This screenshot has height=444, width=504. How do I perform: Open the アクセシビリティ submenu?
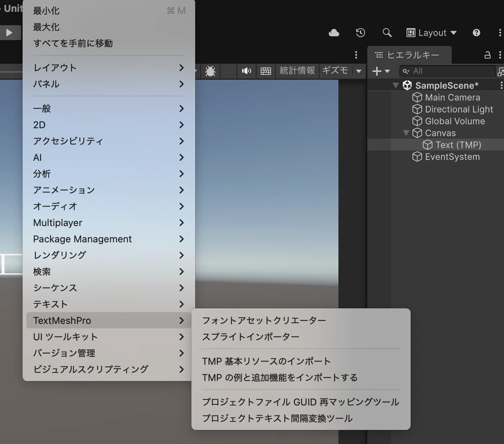[x=109, y=141]
